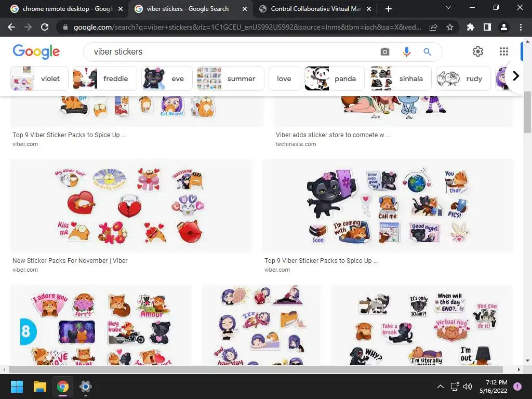Open the 7:12 PM clock calendar
The height and width of the screenshot is (399, 532).
(494, 387)
